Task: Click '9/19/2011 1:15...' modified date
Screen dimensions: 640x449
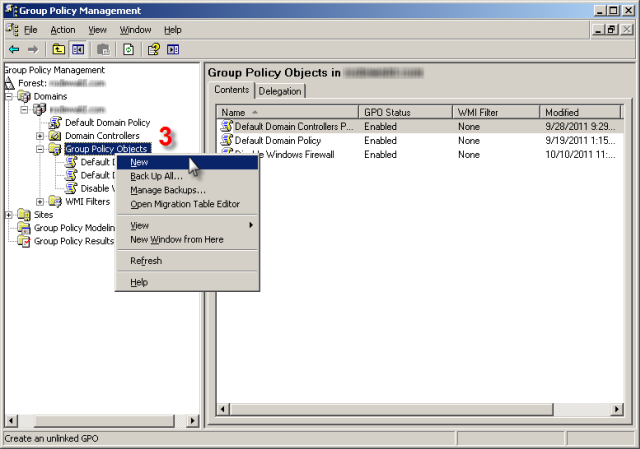Action: click(x=580, y=140)
